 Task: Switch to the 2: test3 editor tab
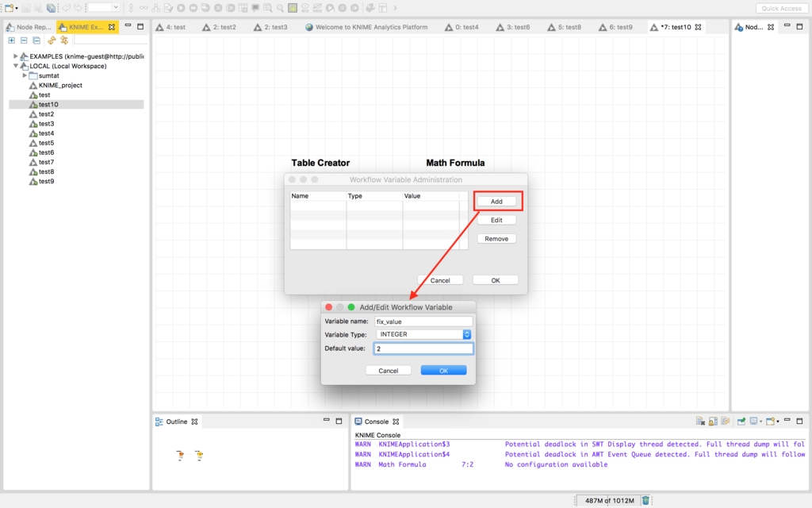point(270,27)
